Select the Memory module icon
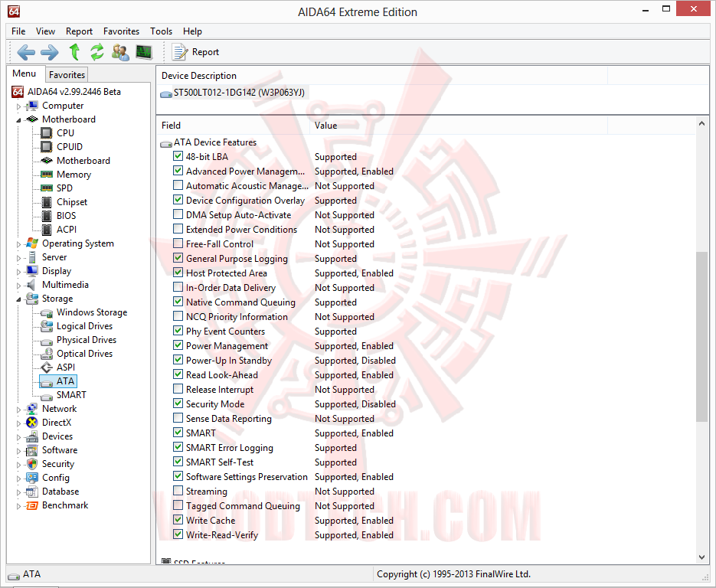The width and height of the screenshot is (716, 588). coord(46,174)
